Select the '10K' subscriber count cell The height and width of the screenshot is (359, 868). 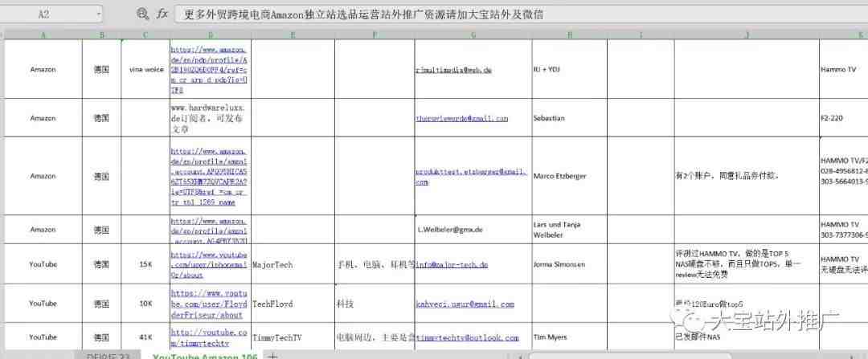tap(145, 304)
